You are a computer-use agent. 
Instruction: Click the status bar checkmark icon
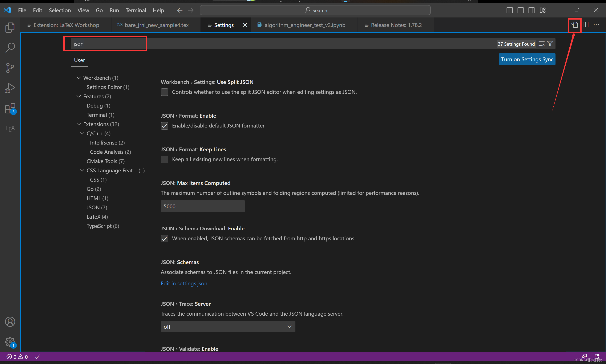click(37, 357)
